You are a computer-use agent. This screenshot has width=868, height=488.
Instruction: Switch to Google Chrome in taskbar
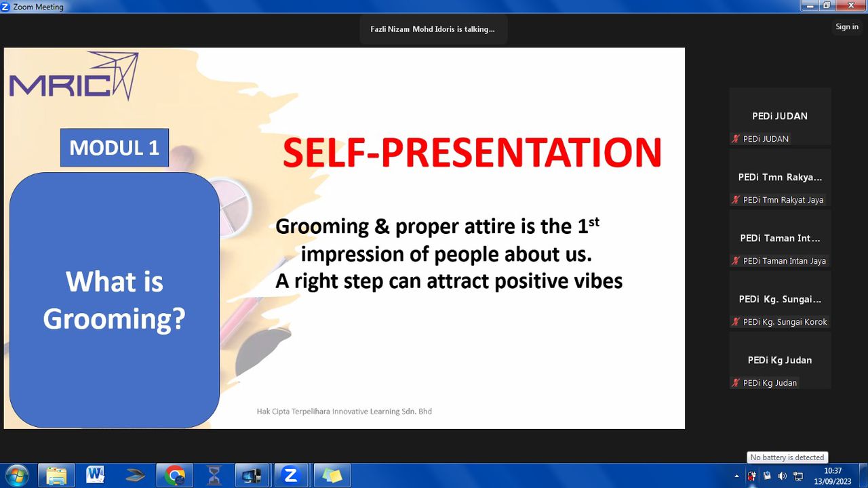point(175,476)
